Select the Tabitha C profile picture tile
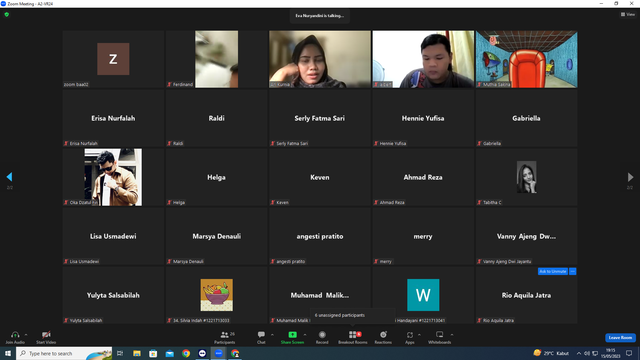Screen dimensions: 640x360 pos(526,177)
